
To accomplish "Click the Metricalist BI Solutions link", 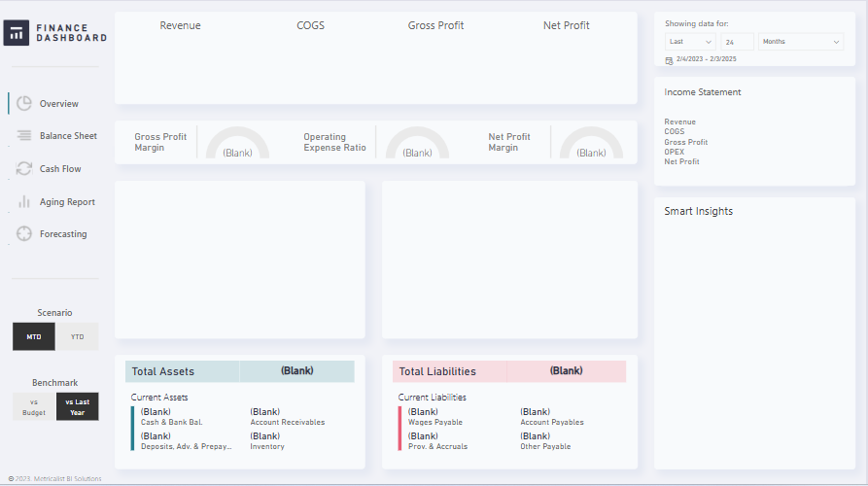I will click(67, 478).
